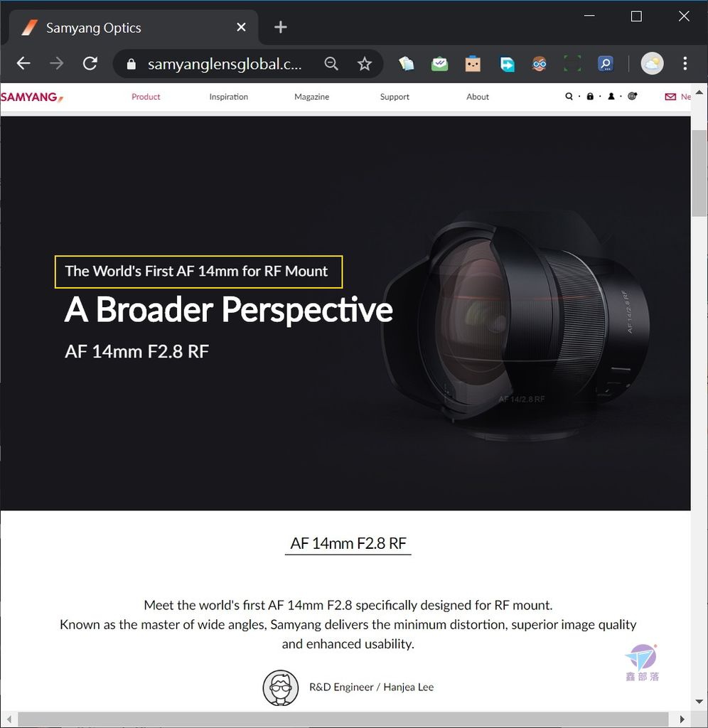Click the box face extension icon

click(473, 63)
